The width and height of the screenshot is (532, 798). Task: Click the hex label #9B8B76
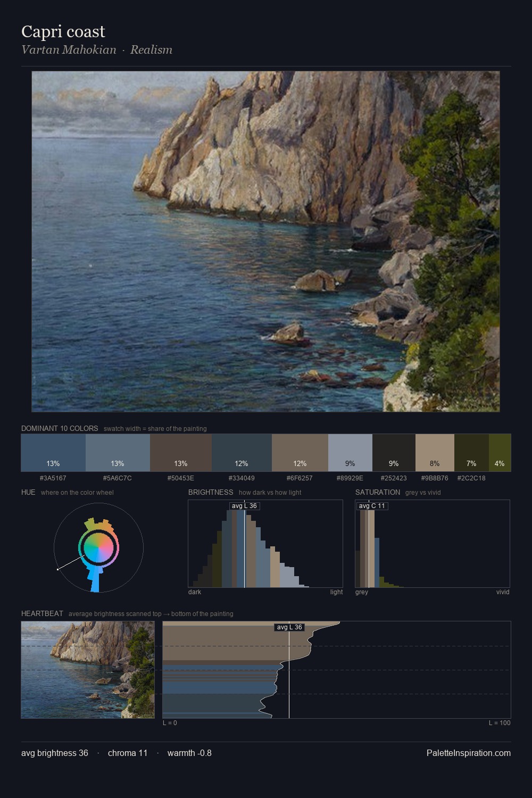[x=435, y=478]
